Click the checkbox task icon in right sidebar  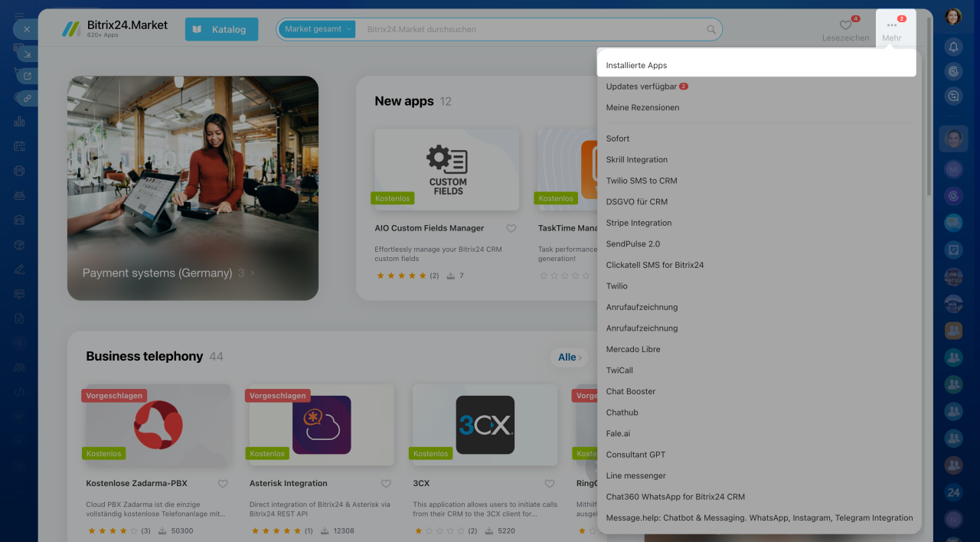coord(953,250)
